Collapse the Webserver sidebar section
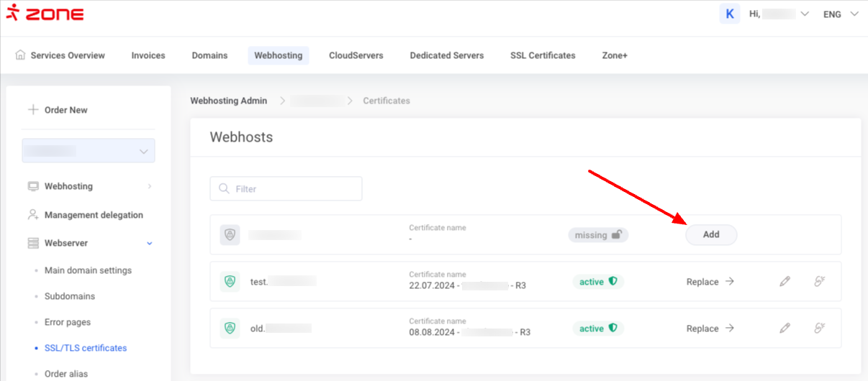Viewport: 868px width, 381px height. pos(149,244)
